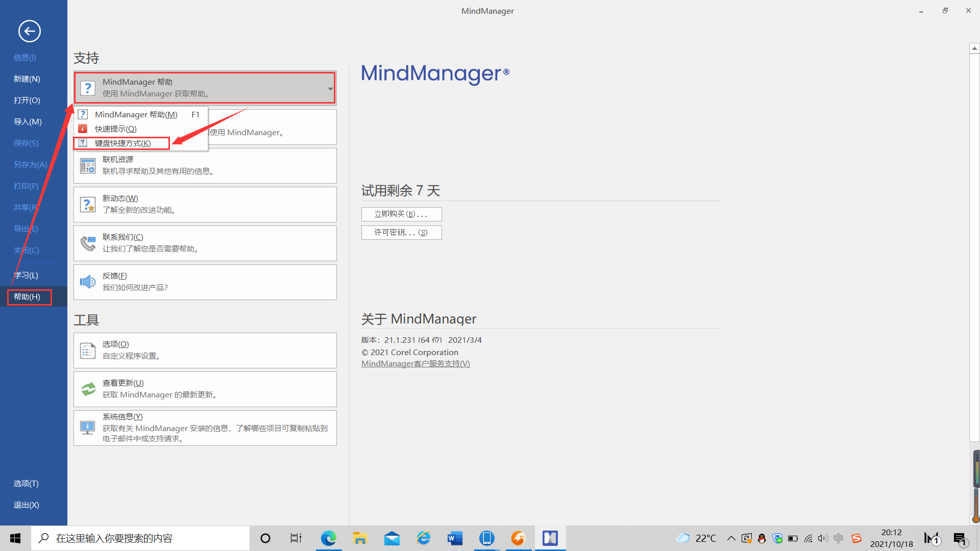This screenshot has width=980, height=551.
Task: Click MindManager taskbar icon
Action: point(550,538)
